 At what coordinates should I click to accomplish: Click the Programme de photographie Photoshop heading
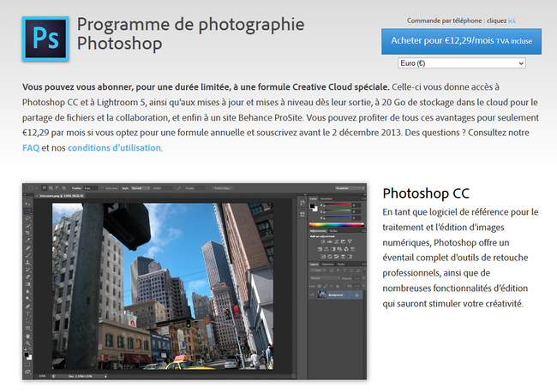191,34
